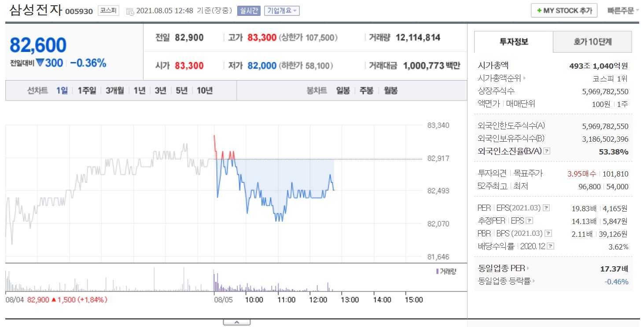
Task: Click the 삼성전자 stock title
Action: click(36, 10)
